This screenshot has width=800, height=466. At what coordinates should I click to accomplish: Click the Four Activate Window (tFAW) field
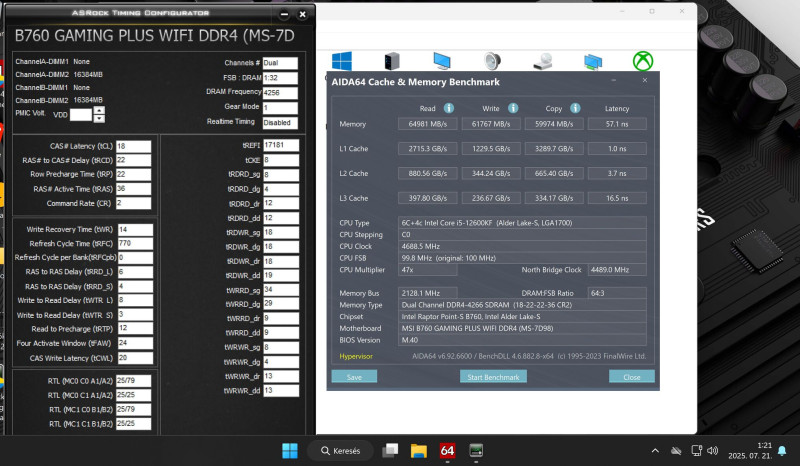tap(135, 344)
